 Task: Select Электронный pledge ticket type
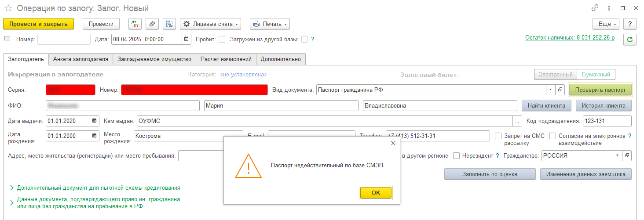555,75
